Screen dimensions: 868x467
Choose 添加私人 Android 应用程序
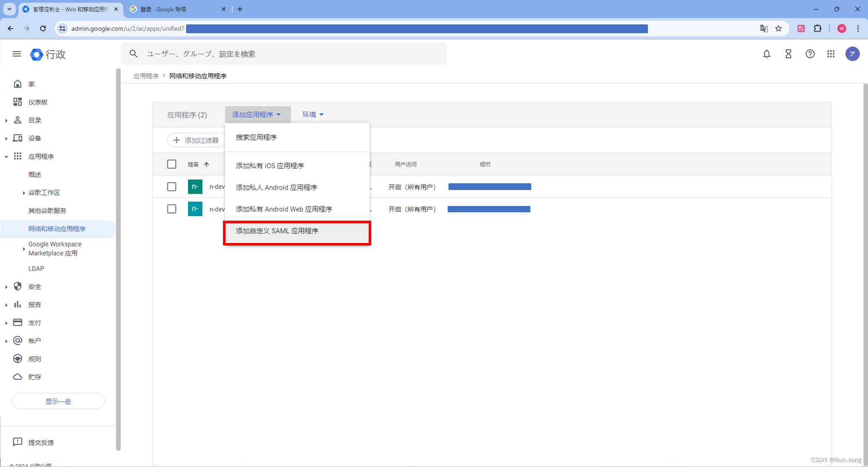297,187
